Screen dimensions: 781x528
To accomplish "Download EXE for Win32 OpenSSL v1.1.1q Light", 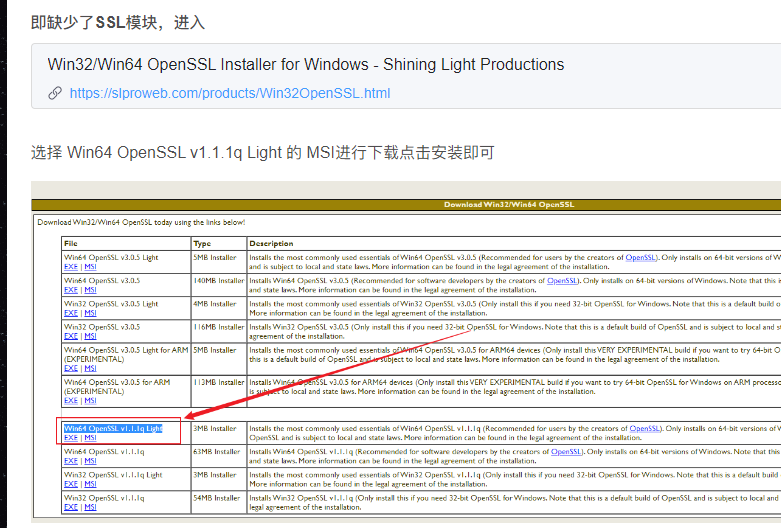I will (71, 484).
